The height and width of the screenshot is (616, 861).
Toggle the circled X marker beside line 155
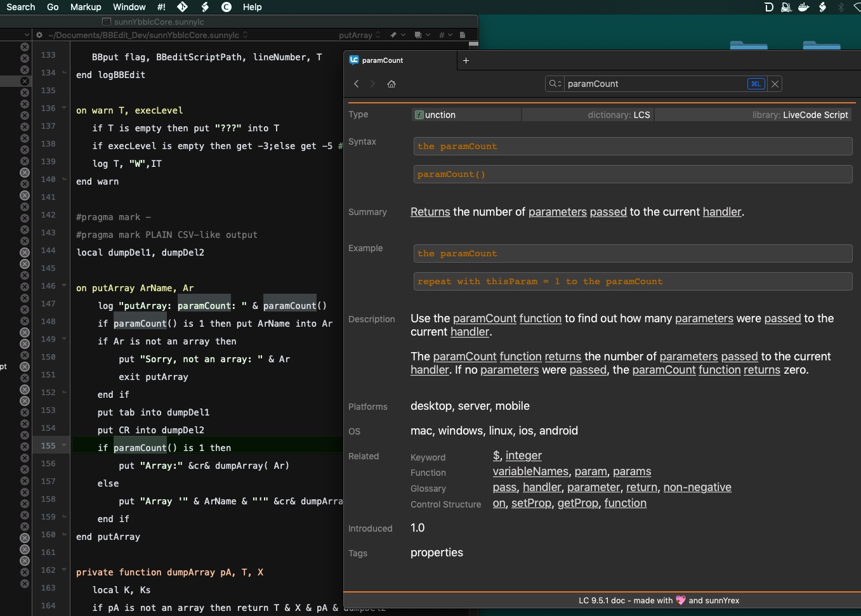coord(25,446)
